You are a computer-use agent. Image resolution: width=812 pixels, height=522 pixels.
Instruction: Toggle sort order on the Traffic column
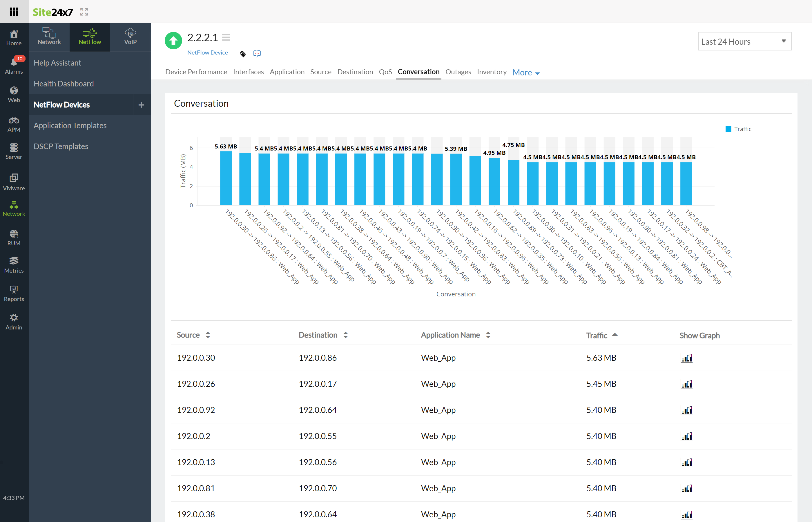point(615,335)
